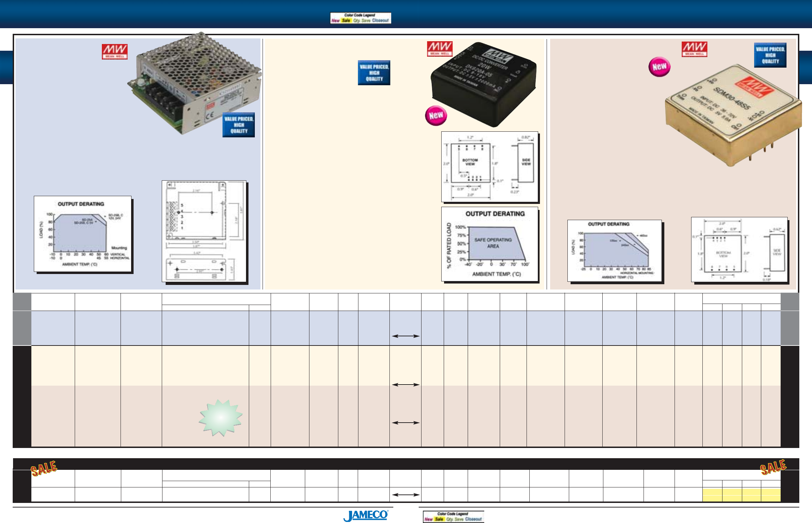812x523 pixels.
Task: Click the double arrow in the tan table row
Action: tap(405, 423)
